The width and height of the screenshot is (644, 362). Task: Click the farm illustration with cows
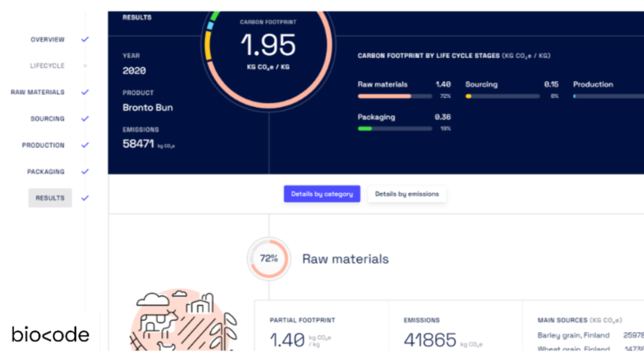coord(184,320)
